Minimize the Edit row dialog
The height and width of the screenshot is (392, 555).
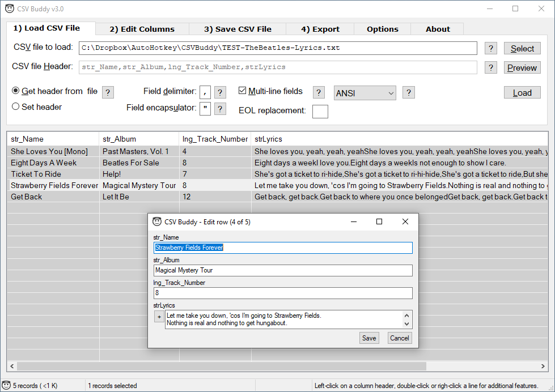[x=353, y=221]
